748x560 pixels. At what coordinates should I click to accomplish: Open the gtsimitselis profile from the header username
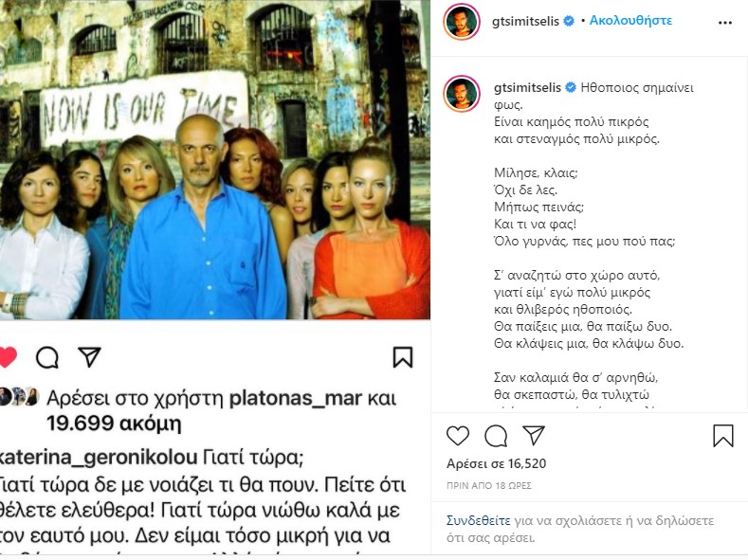525,21
